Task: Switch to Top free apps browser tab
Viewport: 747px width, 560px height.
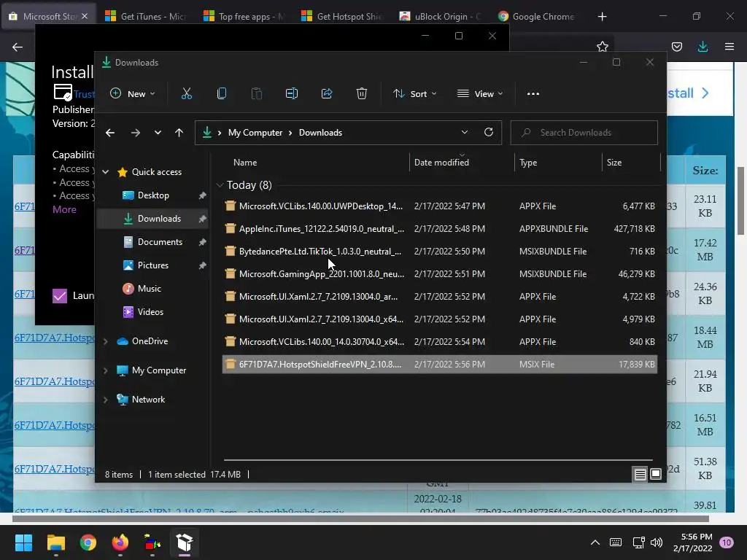Action: [x=245, y=16]
